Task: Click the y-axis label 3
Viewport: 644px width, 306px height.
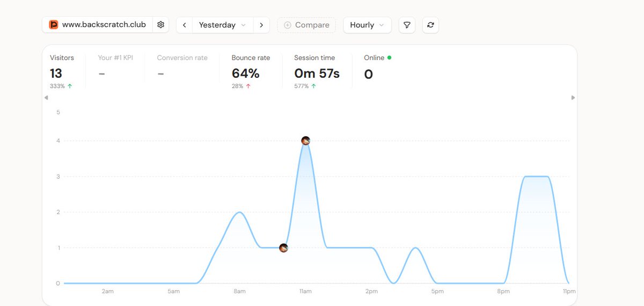Action: [58, 177]
